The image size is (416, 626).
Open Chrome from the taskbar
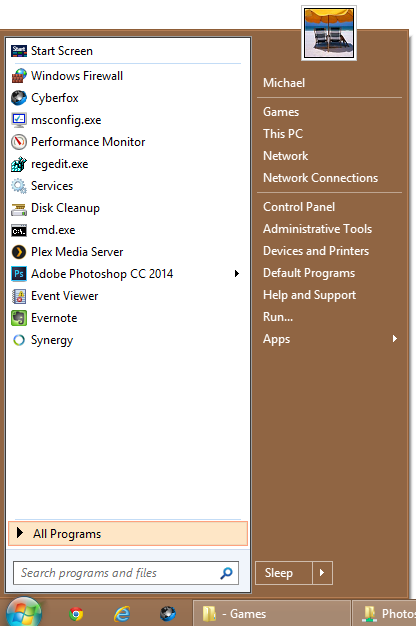click(76, 614)
